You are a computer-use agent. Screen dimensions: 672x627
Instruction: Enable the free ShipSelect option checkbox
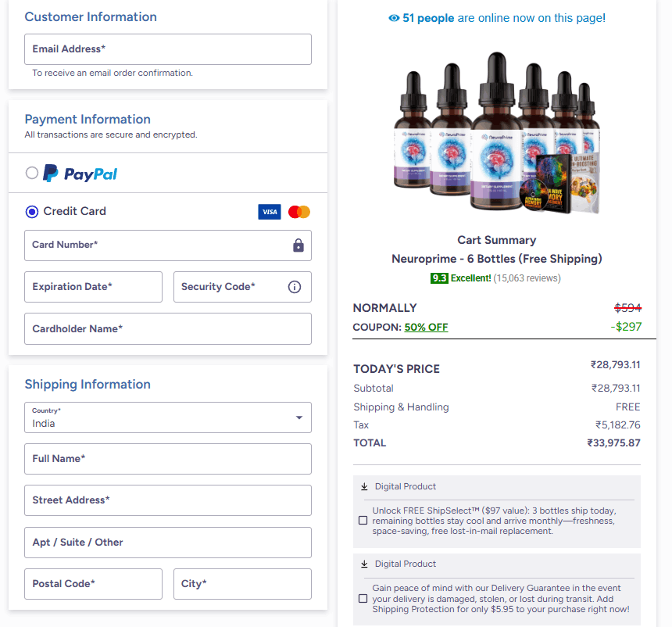[x=363, y=520]
